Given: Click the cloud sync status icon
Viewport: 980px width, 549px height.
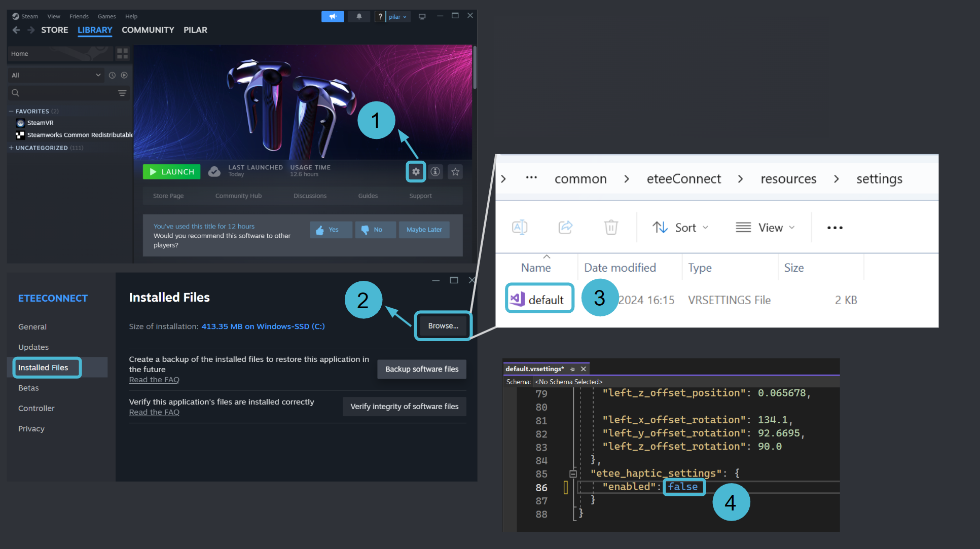Looking at the screenshot, I should click(x=214, y=172).
